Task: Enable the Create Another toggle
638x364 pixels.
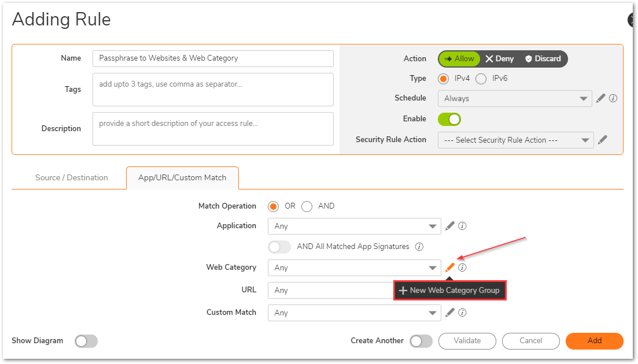Action: (x=421, y=341)
